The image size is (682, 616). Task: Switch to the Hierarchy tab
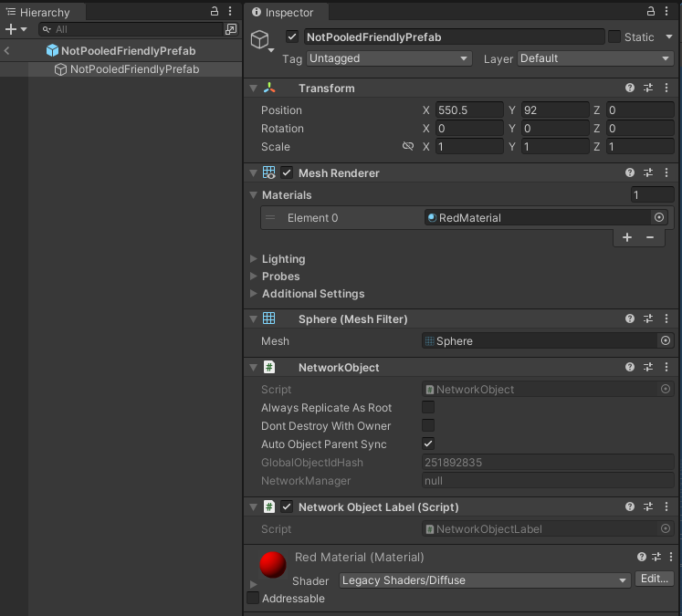tap(45, 13)
